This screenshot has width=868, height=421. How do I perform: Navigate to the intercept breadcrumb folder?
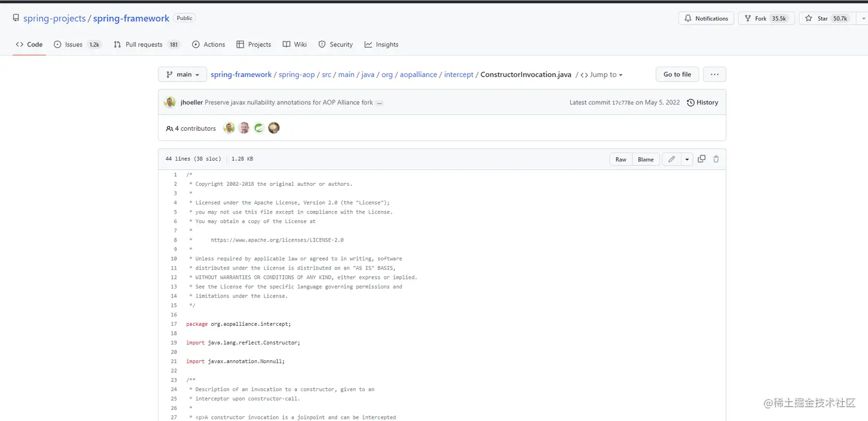(x=459, y=75)
